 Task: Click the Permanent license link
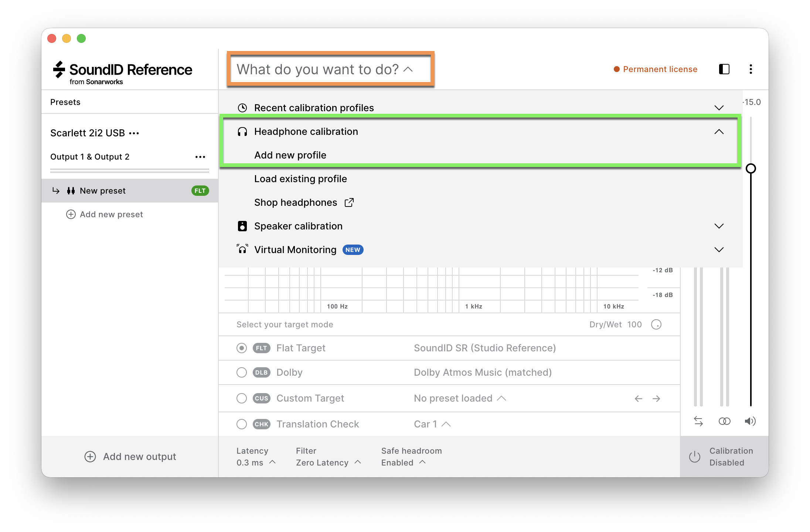coord(656,69)
